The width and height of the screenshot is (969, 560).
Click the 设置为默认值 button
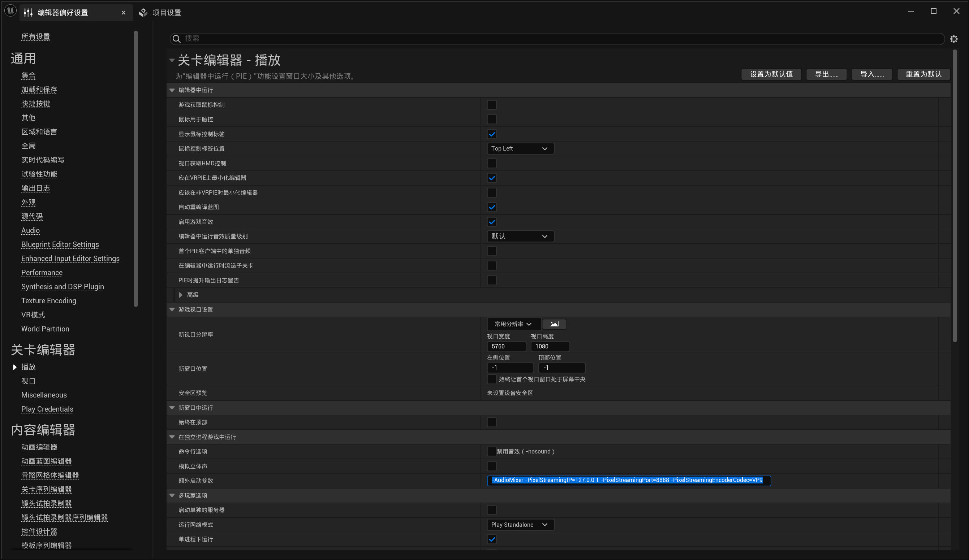pyautogui.click(x=771, y=74)
